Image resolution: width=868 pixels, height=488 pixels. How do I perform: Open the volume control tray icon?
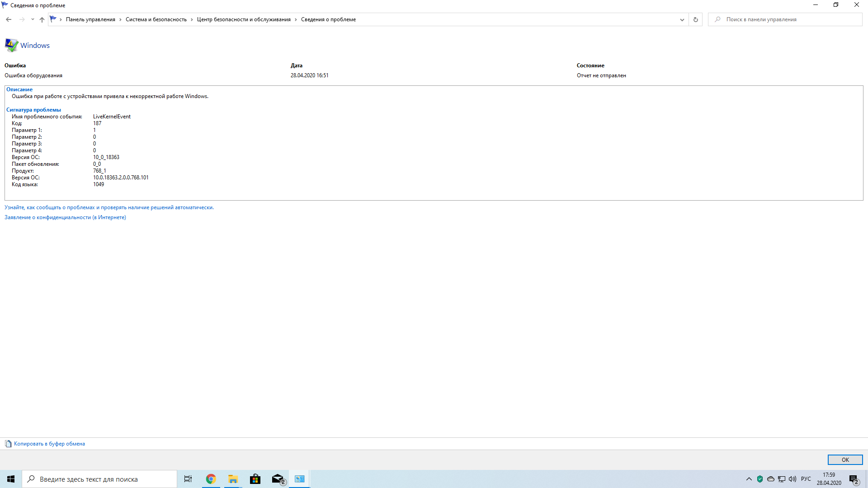pos(793,479)
